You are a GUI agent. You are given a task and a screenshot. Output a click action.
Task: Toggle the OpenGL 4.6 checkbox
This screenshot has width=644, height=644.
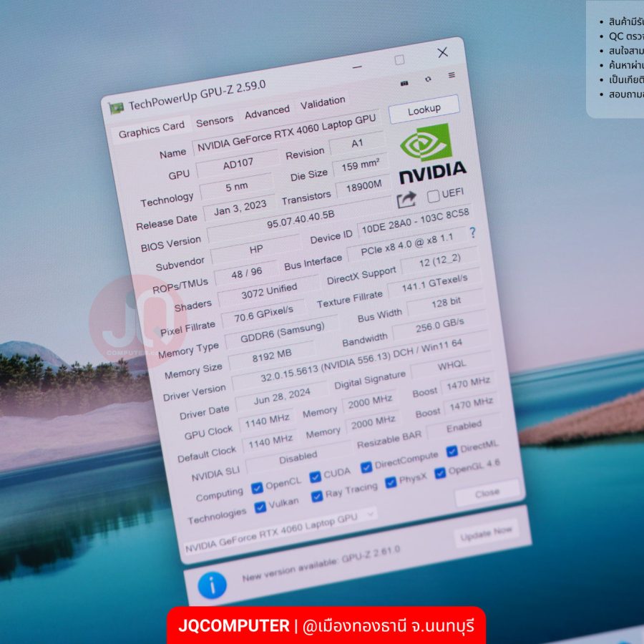(x=440, y=473)
